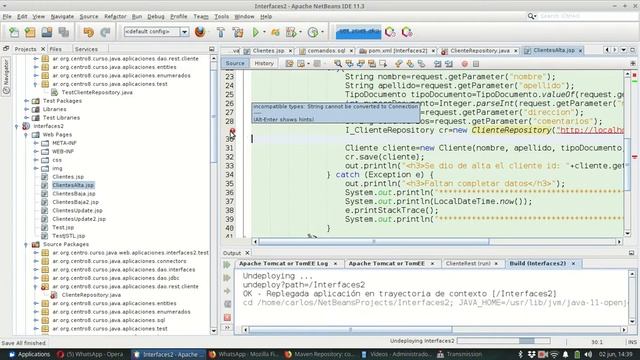Click the red Stop build icon in Output
Viewport: 640px width, 360px height.
[227, 317]
